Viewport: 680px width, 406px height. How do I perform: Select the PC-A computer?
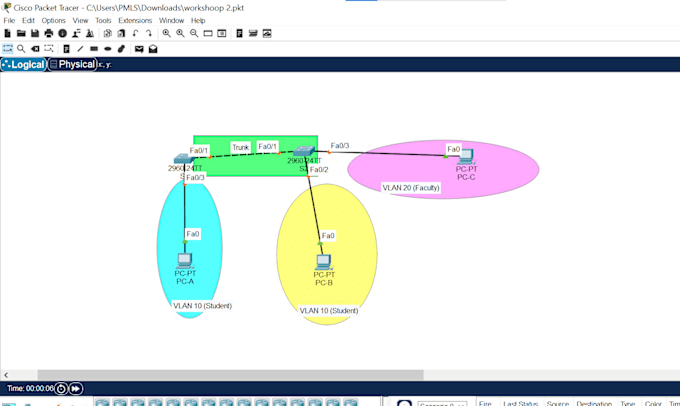point(185,260)
